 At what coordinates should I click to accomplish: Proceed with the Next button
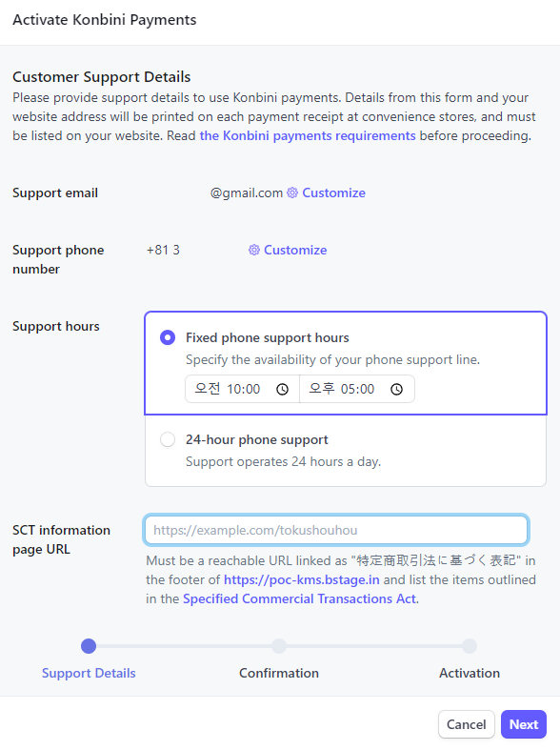coord(524,724)
